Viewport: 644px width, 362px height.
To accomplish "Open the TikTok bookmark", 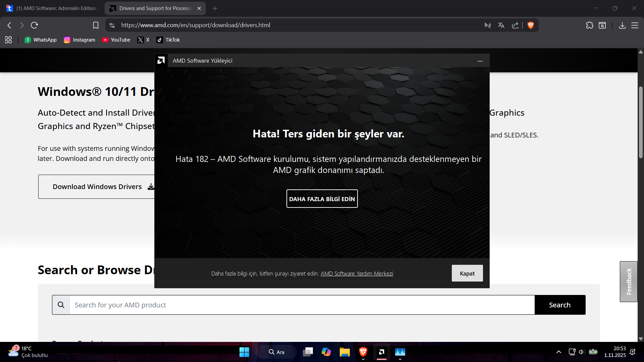I will click(x=168, y=40).
